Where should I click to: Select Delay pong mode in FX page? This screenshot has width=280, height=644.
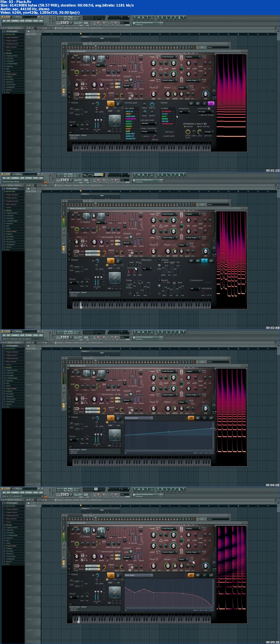coord(127,288)
